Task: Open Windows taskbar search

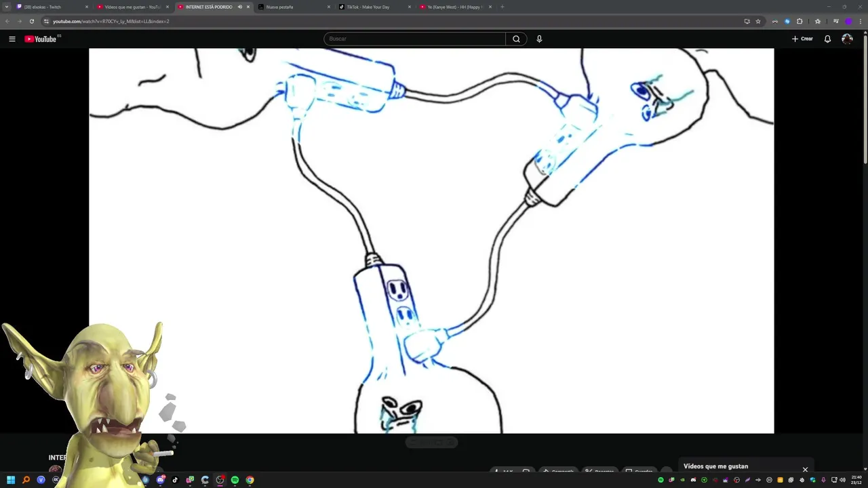Action: point(26,480)
